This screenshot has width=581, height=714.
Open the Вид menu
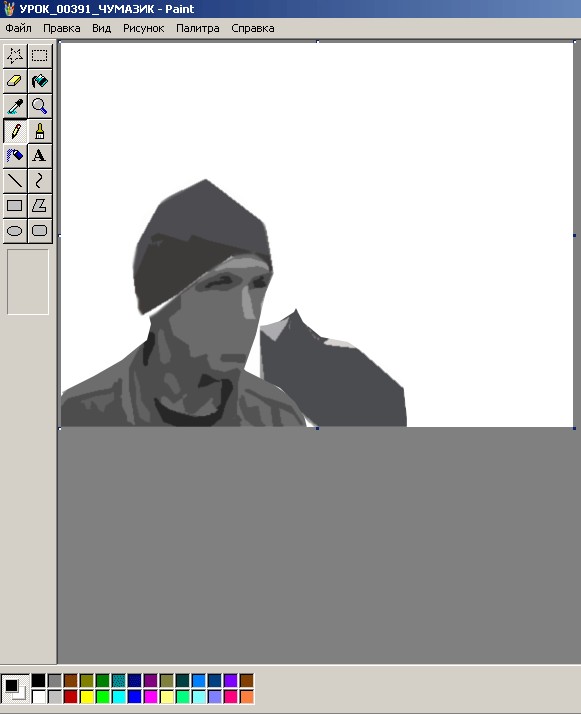click(101, 28)
